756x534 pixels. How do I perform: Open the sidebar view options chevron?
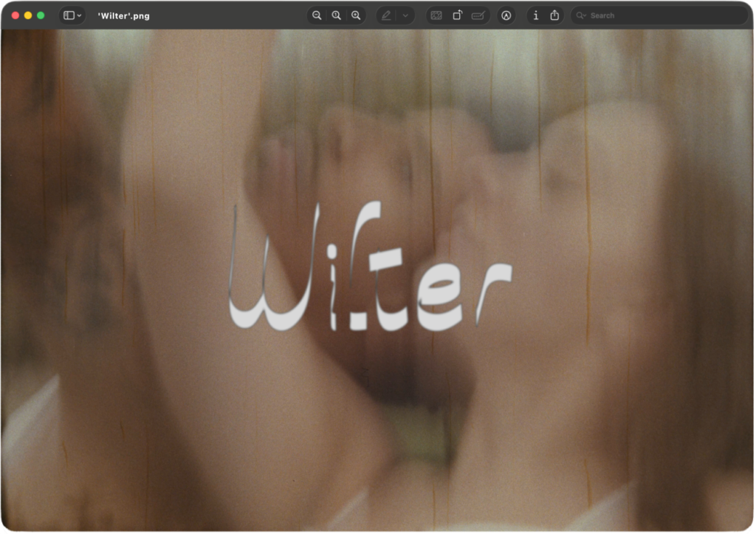point(79,16)
